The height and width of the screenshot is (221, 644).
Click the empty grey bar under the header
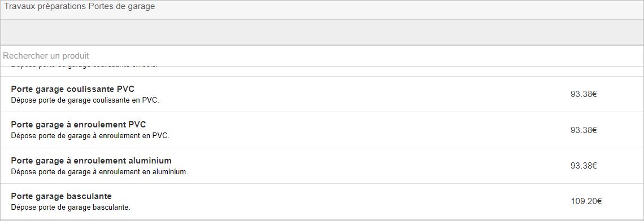(322, 32)
